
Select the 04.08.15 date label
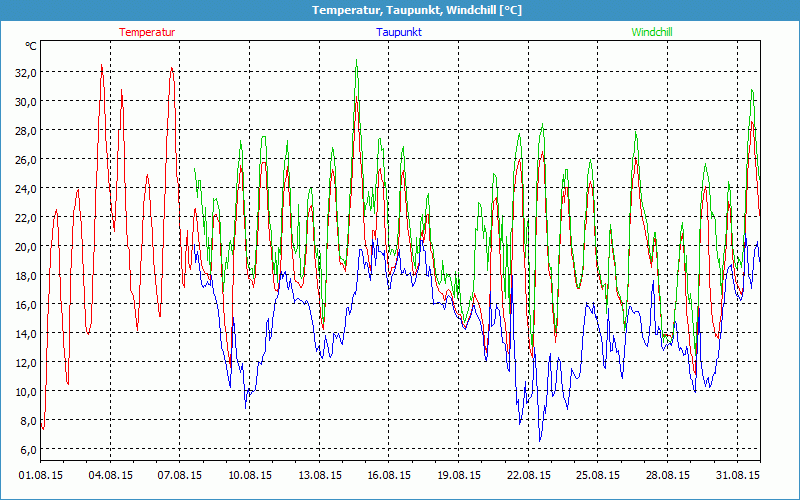111,475
